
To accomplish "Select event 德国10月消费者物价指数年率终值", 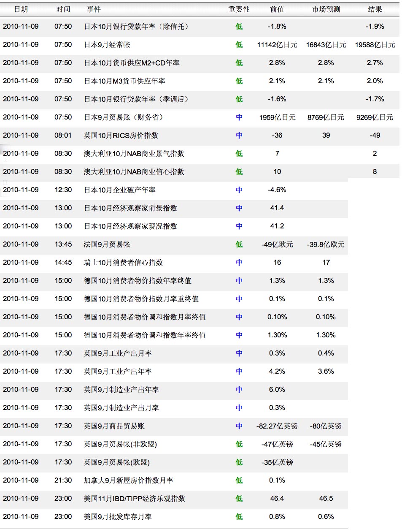I will point(138,281).
